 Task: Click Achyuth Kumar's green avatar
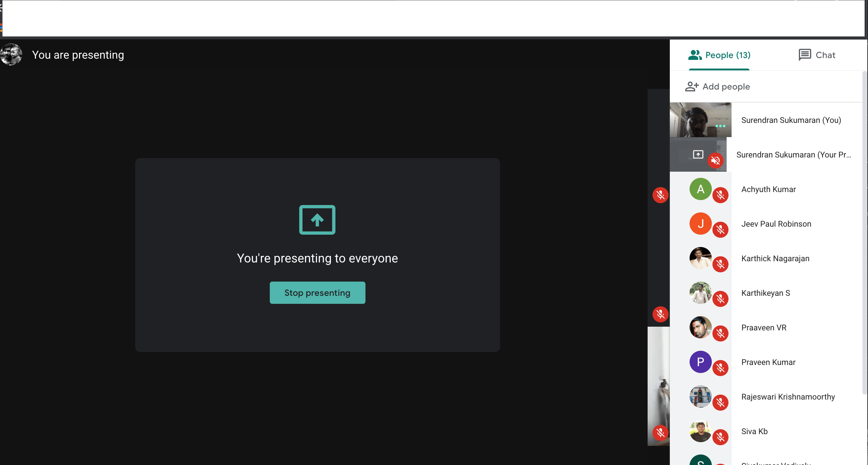point(700,189)
